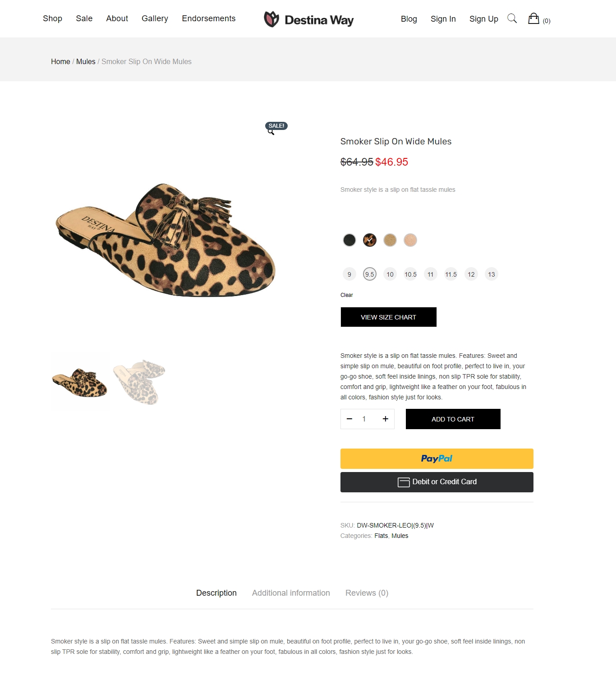Decrease quantity with the minus icon
Viewport: 616px width, 676px height.
tap(349, 419)
